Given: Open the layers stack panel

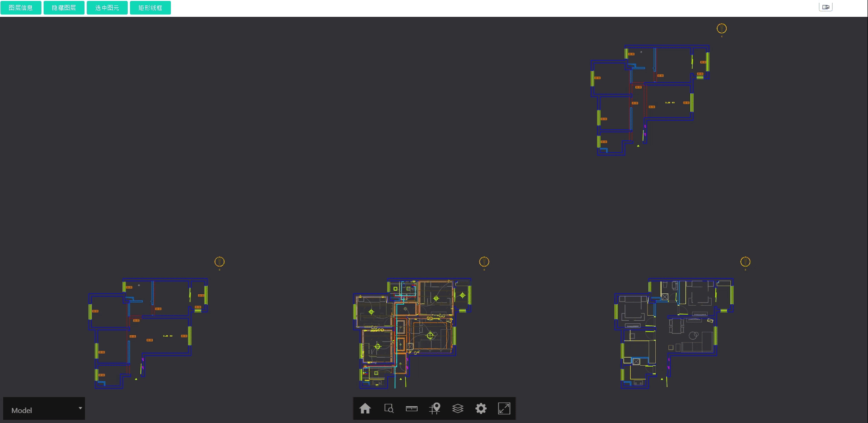Looking at the screenshot, I should (458, 408).
